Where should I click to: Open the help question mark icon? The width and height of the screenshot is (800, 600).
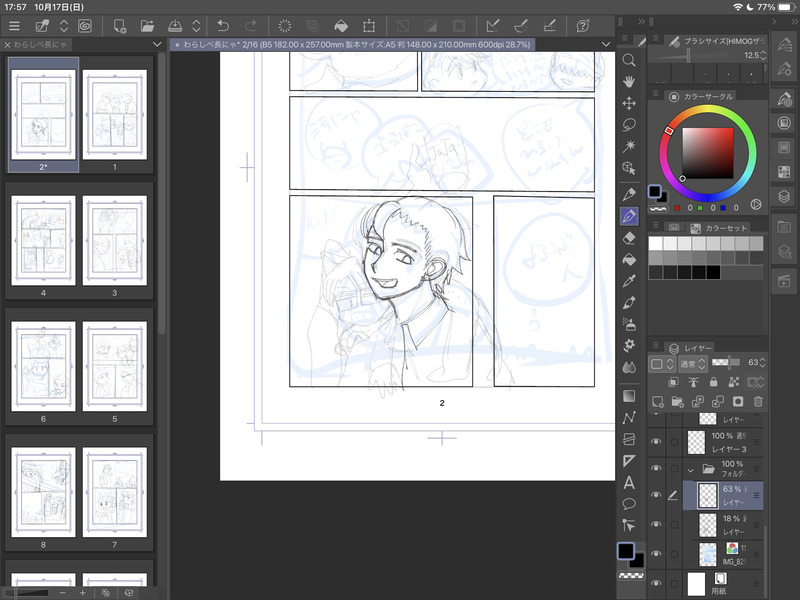pyautogui.click(x=583, y=26)
